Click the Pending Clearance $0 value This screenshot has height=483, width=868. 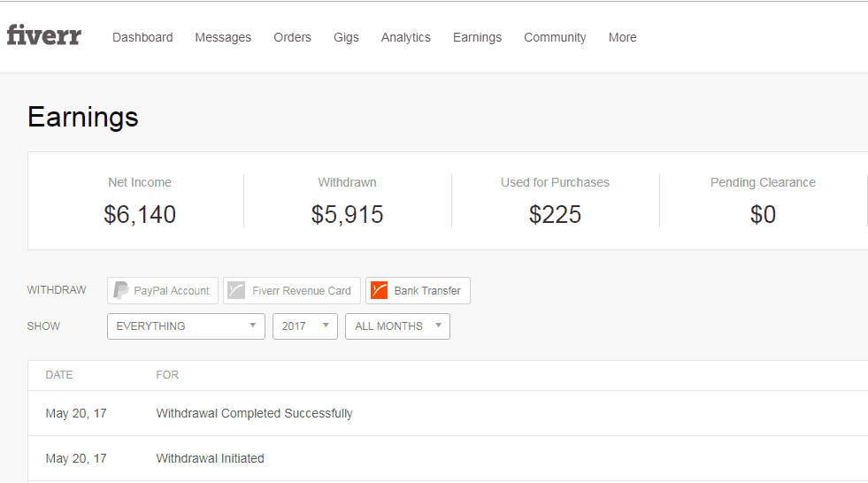coord(763,215)
